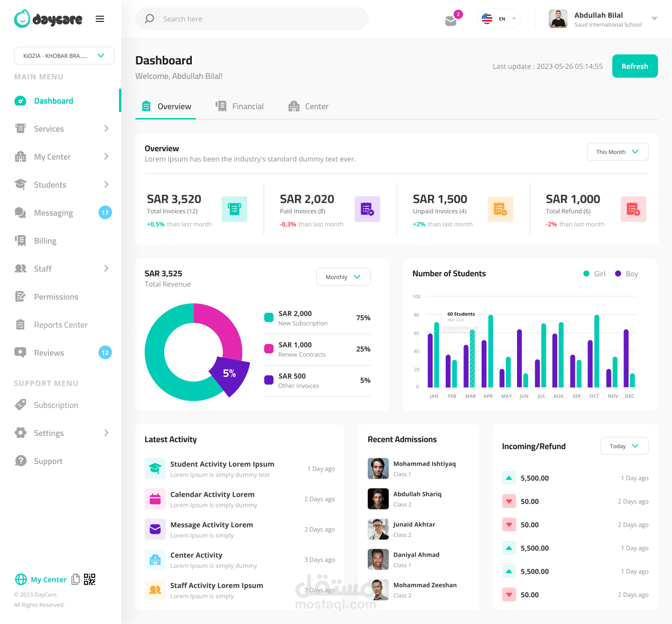Image resolution: width=672 pixels, height=624 pixels.
Task: Click the Other Invoices purple color swatch
Action: point(269,380)
